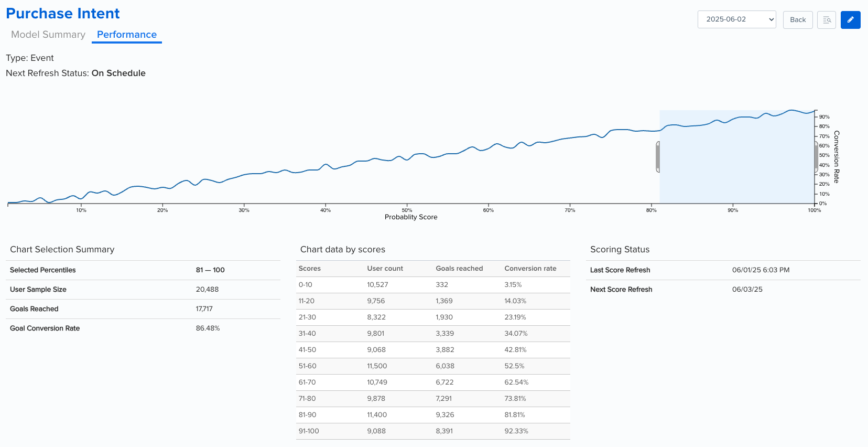Select the 51-60 scores row

point(433,366)
